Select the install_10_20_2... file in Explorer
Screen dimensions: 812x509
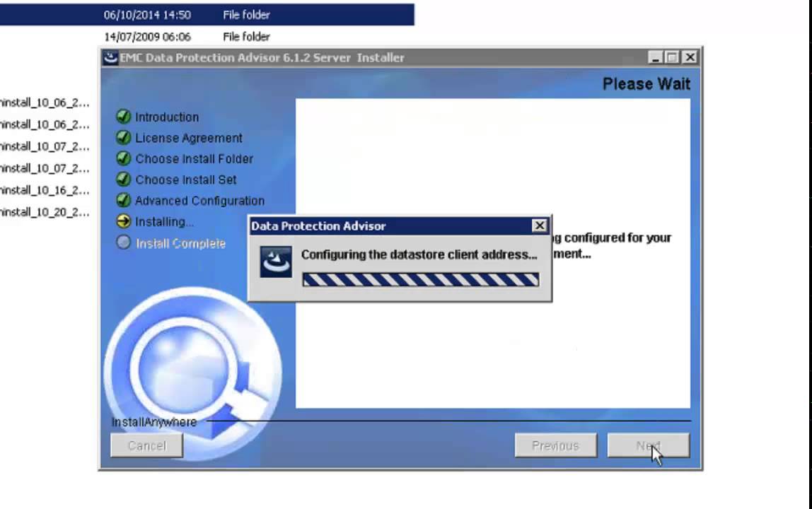tap(45, 212)
